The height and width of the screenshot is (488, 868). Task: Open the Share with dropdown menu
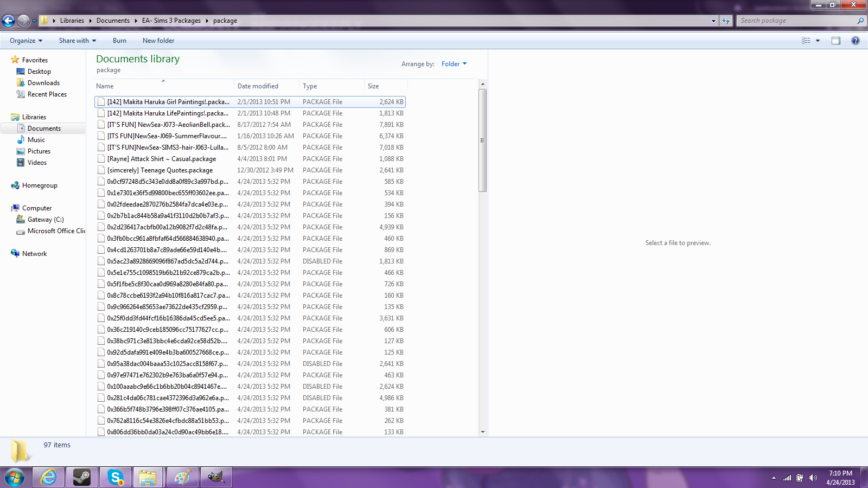pyautogui.click(x=78, y=41)
